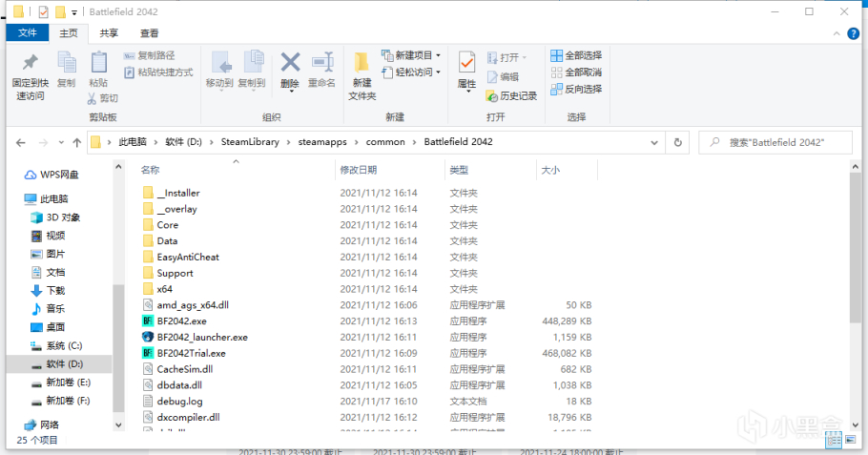This screenshot has width=868, height=455.
Task: Switch to the 查看 tab
Action: pos(149,33)
